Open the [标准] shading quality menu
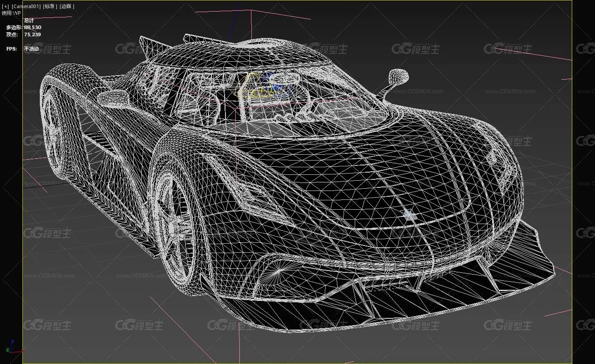 tap(50, 6)
